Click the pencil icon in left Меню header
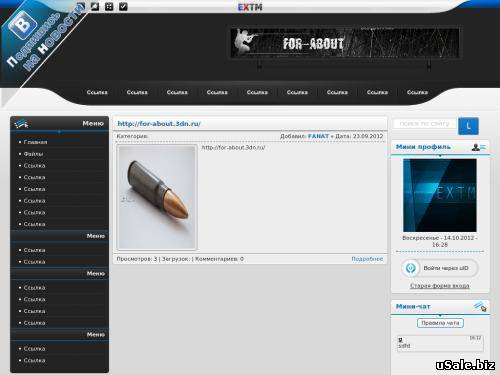This screenshot has width=500, height=375. (x=21, y=124)
